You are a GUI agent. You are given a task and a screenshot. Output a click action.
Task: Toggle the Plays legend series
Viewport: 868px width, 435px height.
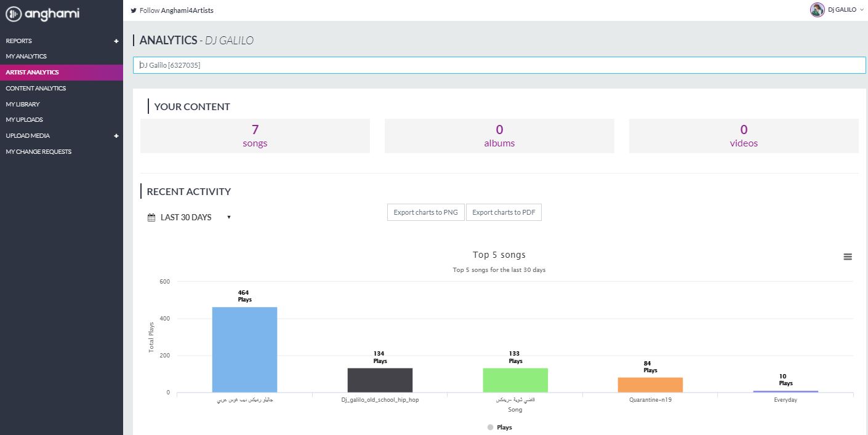[499, 427]
